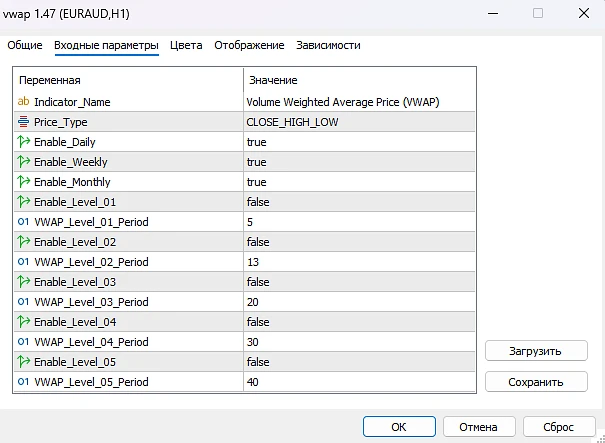605x443 pixels.
Task: Click the boolean icon next to Enable_Daily
Action: point(24,142)
